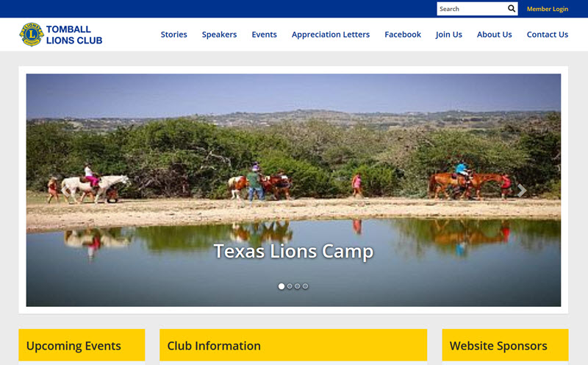
Task: Click the Tomball Lions Club title text
Action: pos(74,35)
